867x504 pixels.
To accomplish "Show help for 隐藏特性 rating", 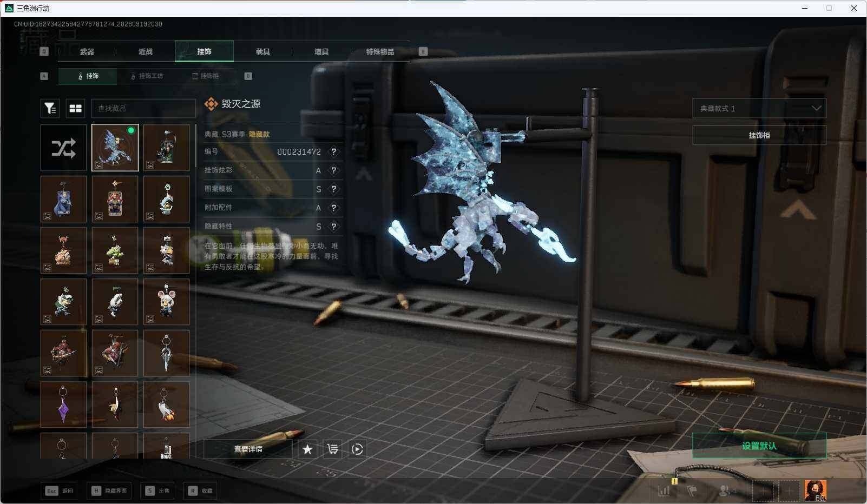I will (x=334, y=227).
